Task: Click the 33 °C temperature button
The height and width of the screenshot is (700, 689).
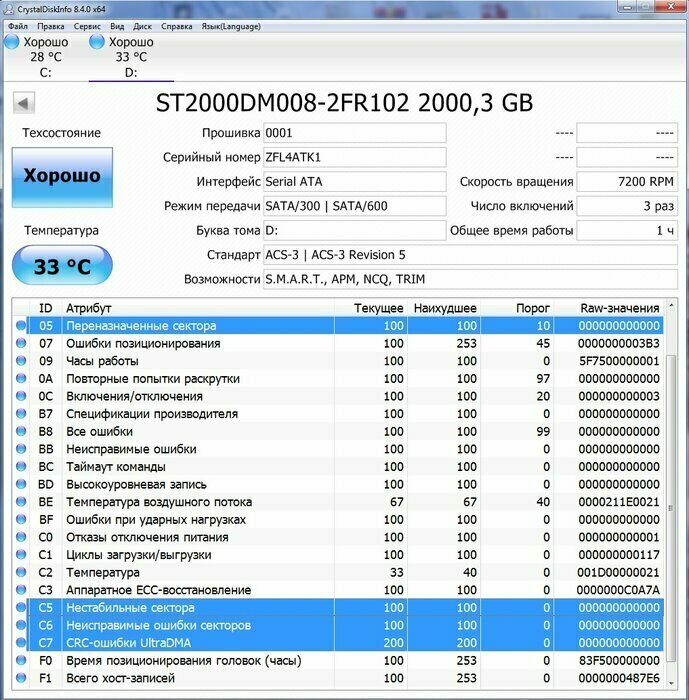Action: point(62,265)
